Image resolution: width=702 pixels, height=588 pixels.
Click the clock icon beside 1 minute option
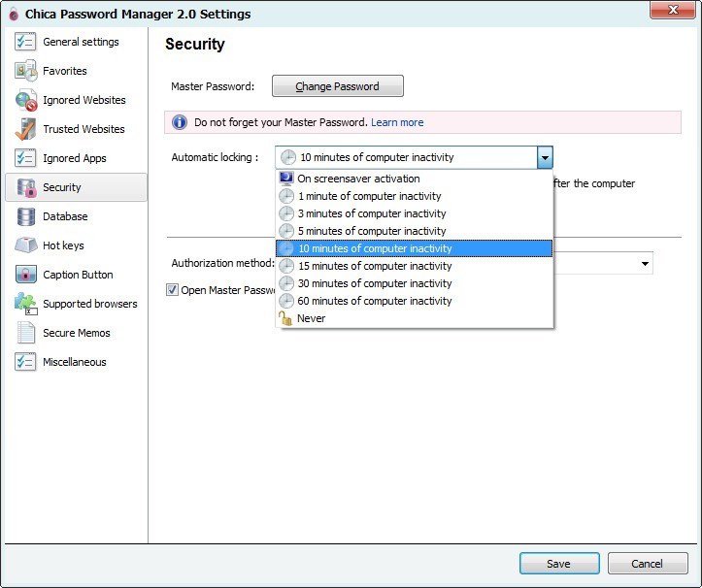(x=286, y=196)
